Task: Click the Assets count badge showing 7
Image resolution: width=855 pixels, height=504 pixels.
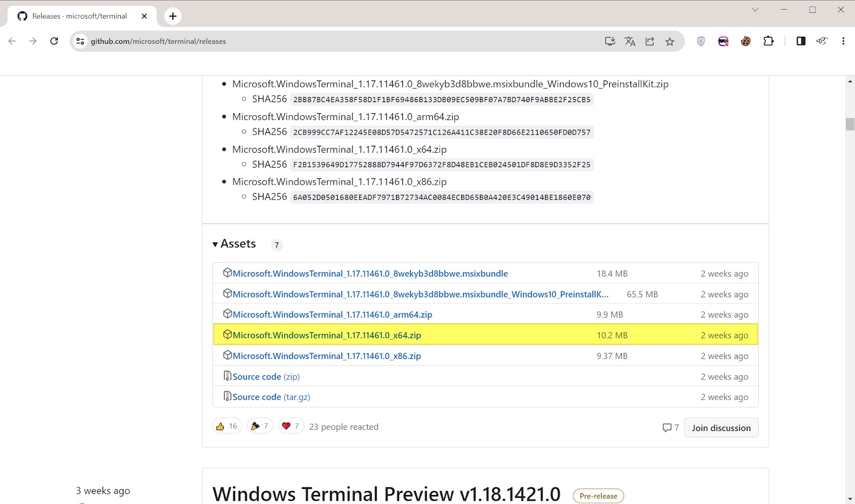Action: 276,245
